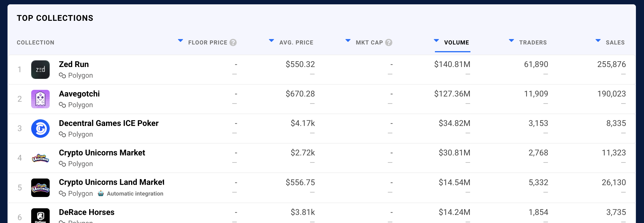Click the Collection column header
Viewport: 644px width, 223px height.
click(36, 42)
